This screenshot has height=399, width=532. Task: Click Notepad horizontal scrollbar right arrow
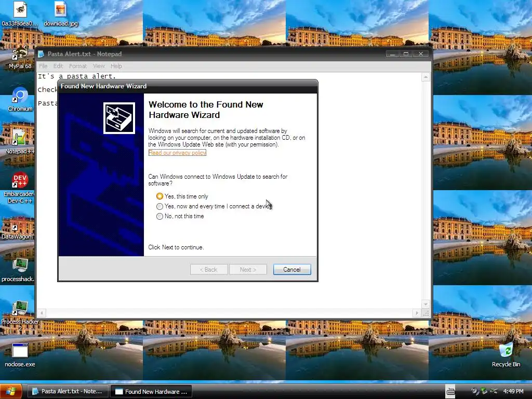pos(417,313)
